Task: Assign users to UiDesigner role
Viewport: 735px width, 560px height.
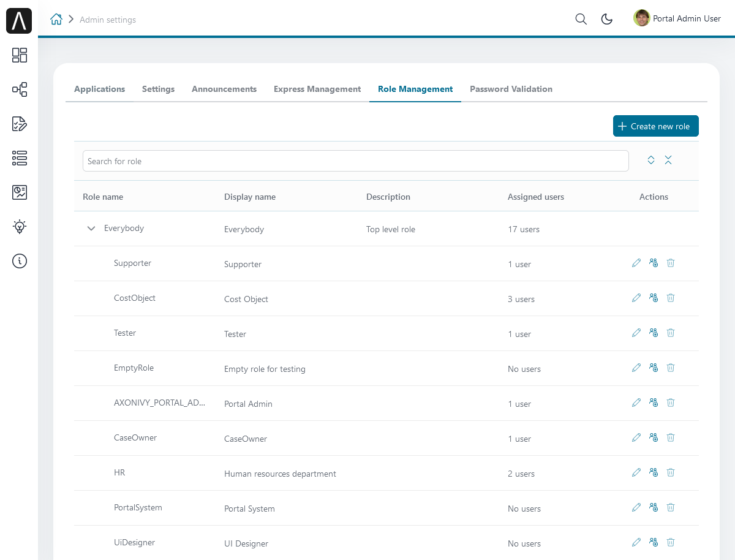Action: [x=654, y=542]
